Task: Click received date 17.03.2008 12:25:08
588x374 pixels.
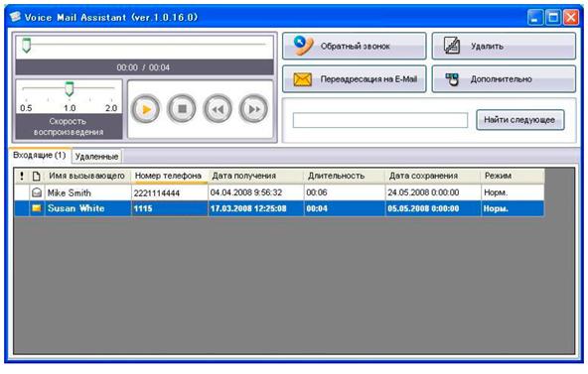Action: [x=248, y=208]
